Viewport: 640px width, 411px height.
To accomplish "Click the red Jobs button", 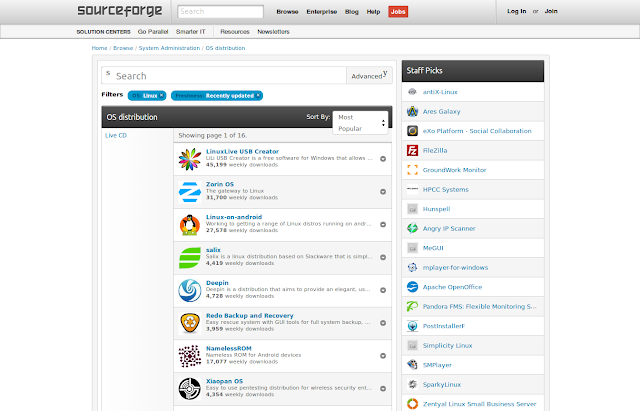I will click(x=398, y=12).
